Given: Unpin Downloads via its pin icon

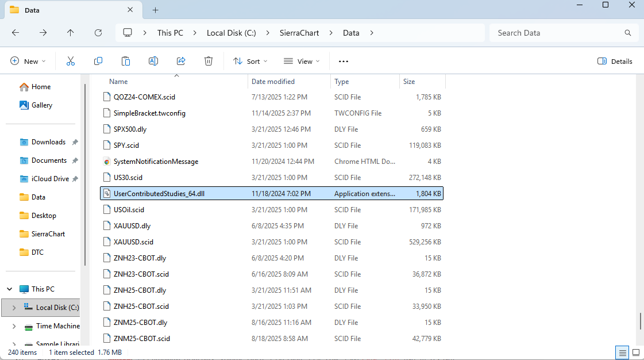Looking at the screenshot, I should pos(75,142).
